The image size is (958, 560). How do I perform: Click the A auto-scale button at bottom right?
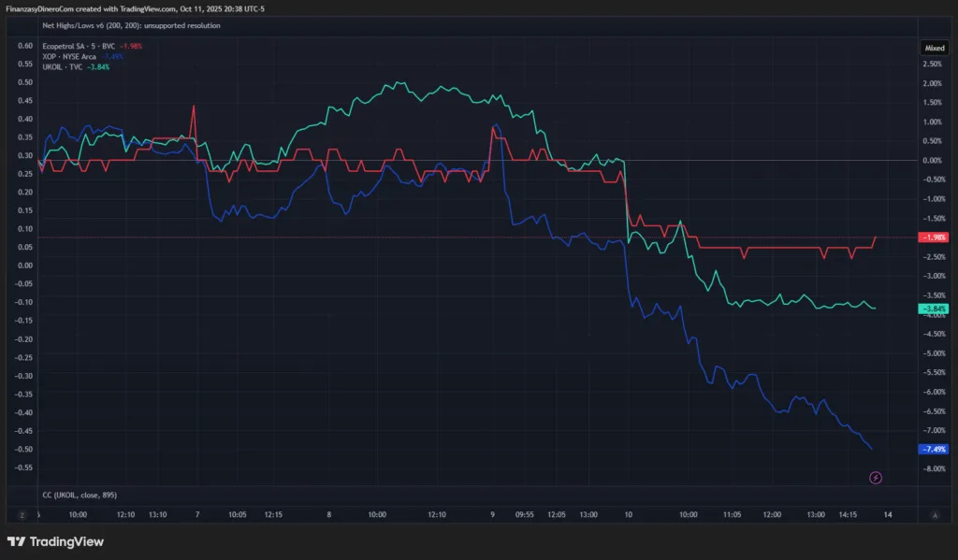[935, 514]
